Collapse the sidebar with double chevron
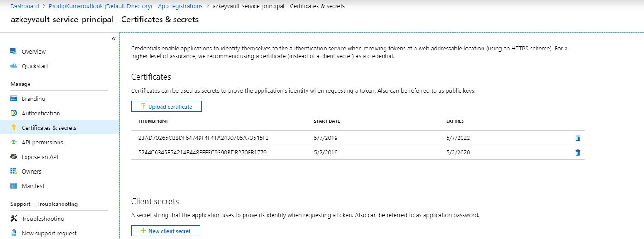This screenshot has height=239, width=644. [x=114, y=39]
